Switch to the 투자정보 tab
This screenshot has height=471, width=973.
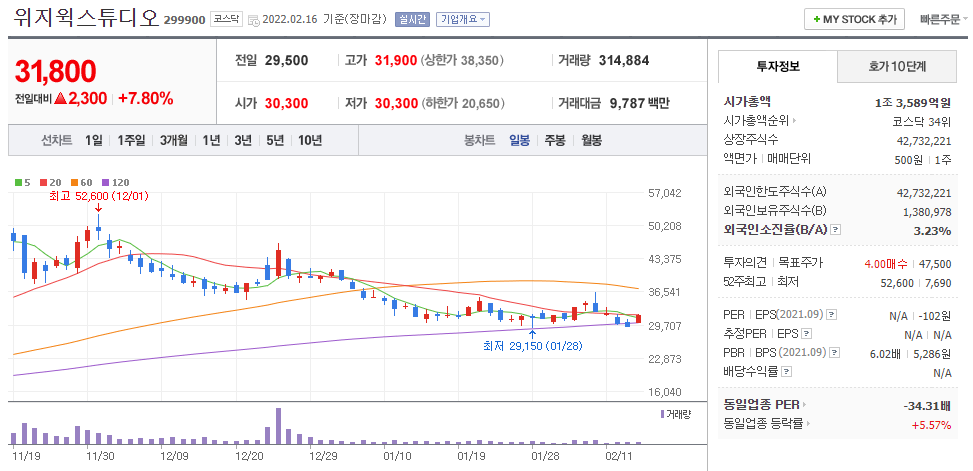point(778,66)
